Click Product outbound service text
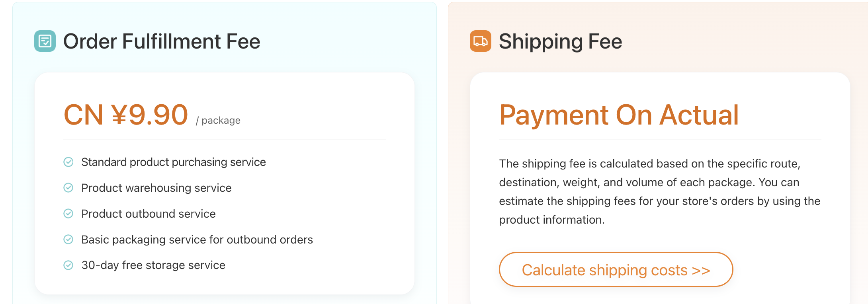This screenshot has height=304, width=868. 149,214
